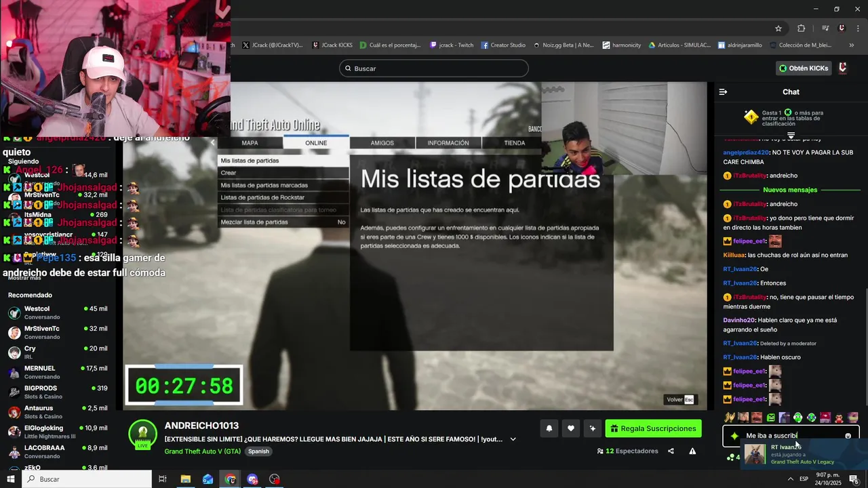Open the Windows Start menu

[10, 479]
